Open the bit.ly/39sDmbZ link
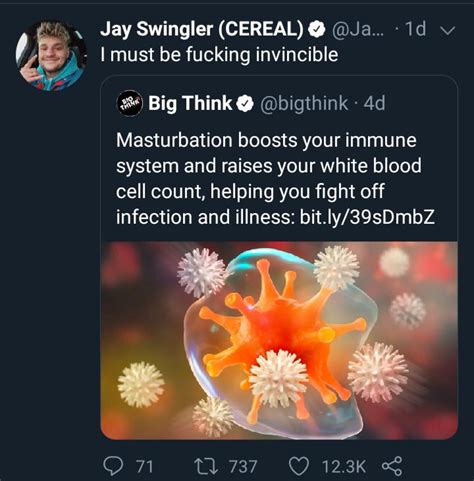This screenshot has width=474, height=481. pyautogui.click(x=367, y=217)
